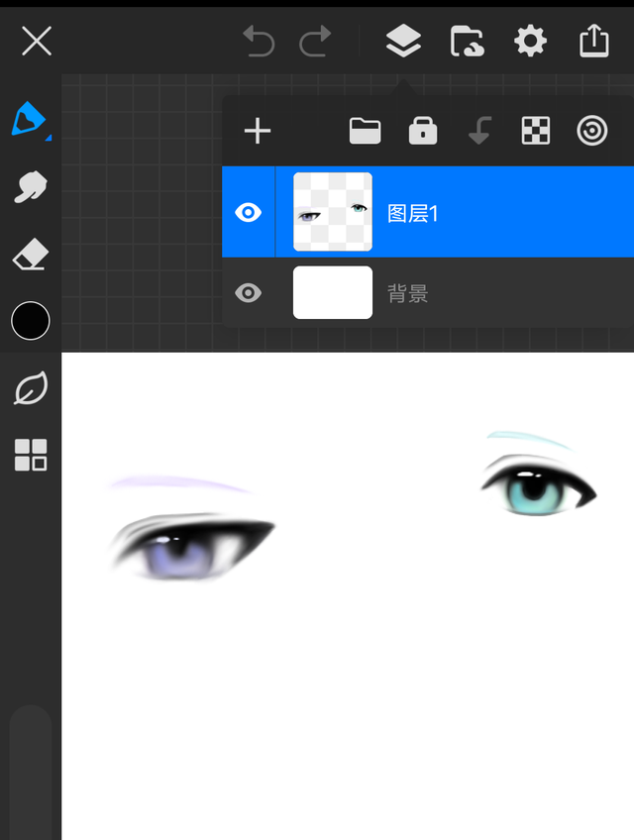Open the grid panels icon in sidebar
This screenshot has width=634, height=840.
(30, 455)
